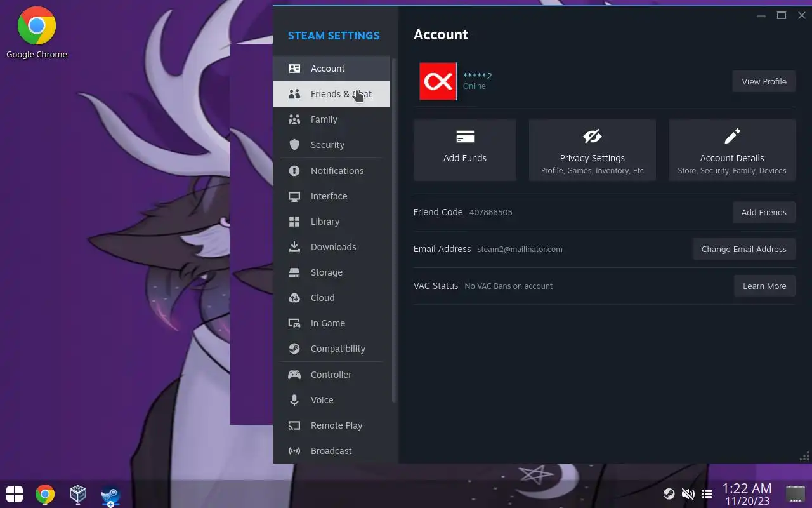The height and width of the screenshot is (508, 812).
Task: Open the taskbar start menu launcher
Action: tap(15, 494)
